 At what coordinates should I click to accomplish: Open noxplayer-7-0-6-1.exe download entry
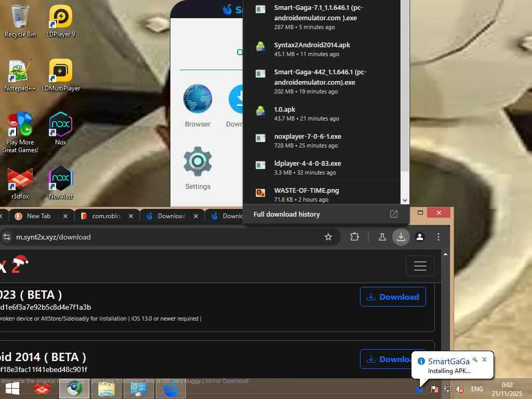click(322, 140)
